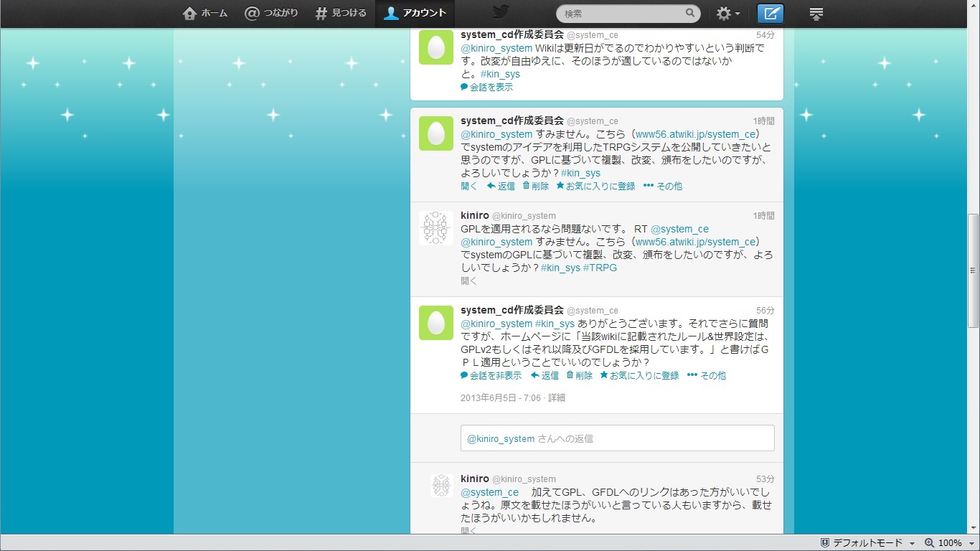Open the 見つける (Discover) tab

click(341, 13)
